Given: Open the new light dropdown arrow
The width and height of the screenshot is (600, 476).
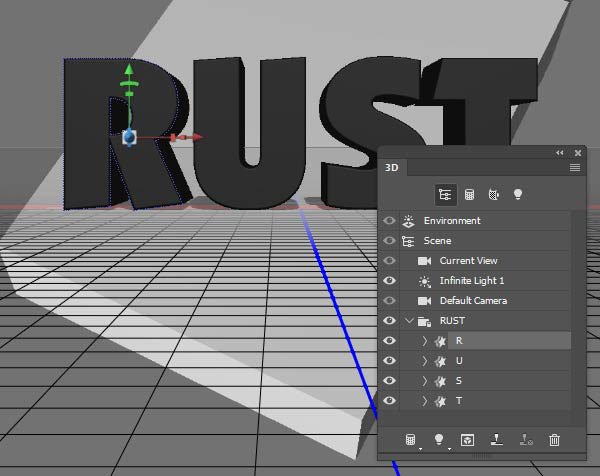Looking at the screenshot, I should [449, 449].
